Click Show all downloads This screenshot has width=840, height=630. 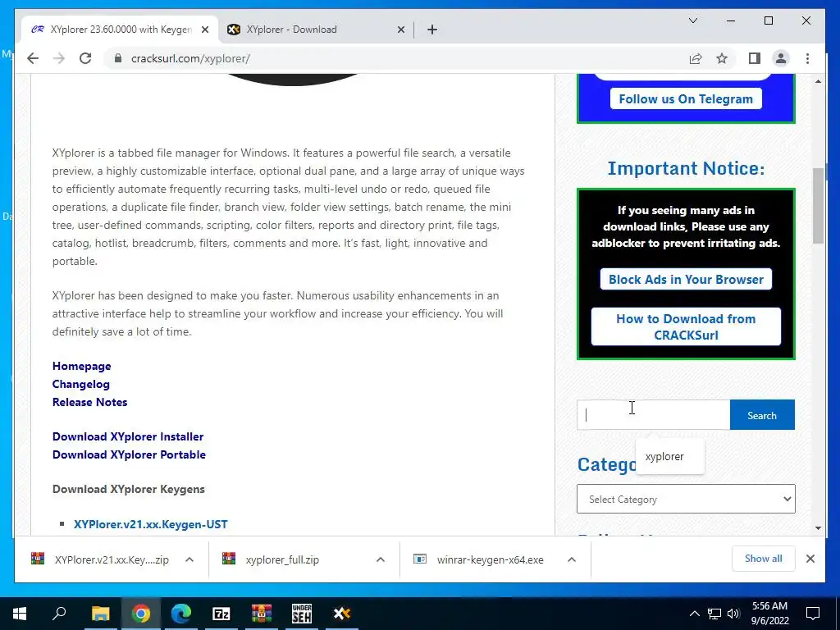click(764, 559)
